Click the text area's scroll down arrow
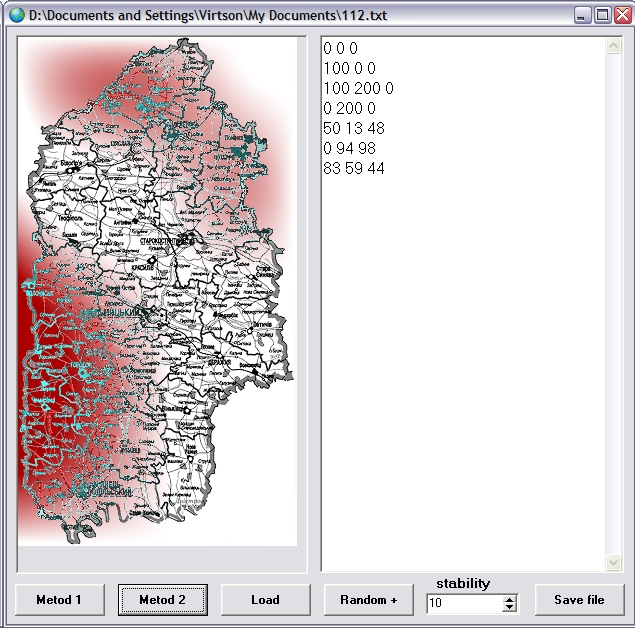Viewport: 635px width, 628px height. 614,562
